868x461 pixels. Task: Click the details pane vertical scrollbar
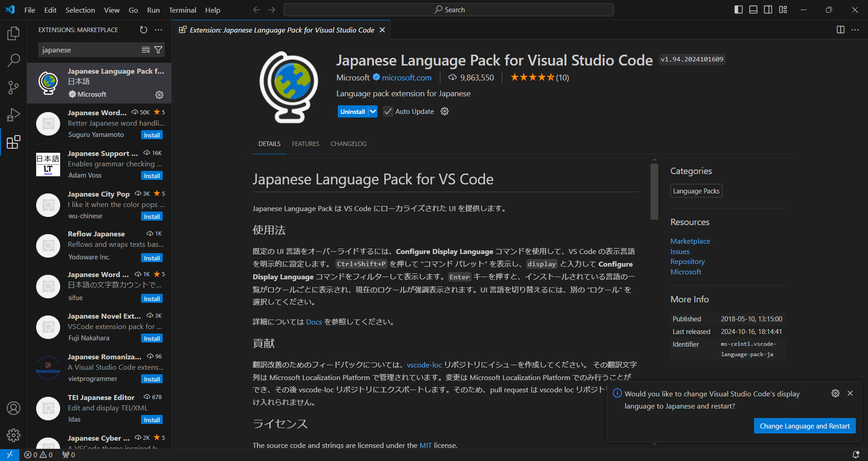pos(654,192)
